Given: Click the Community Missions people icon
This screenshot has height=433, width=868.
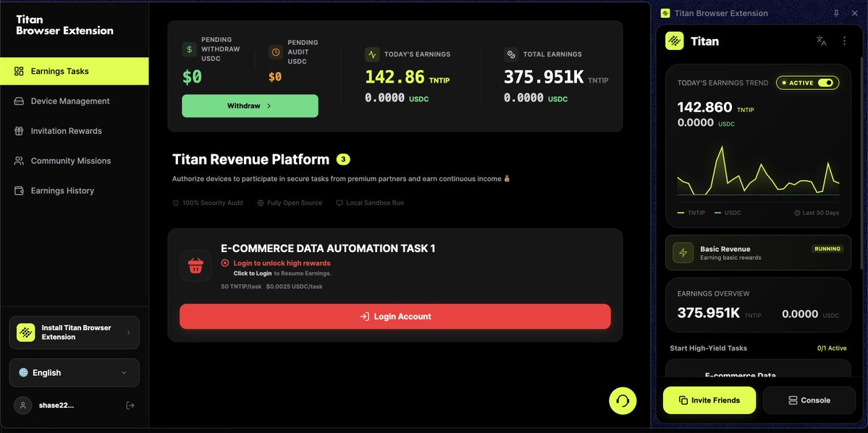Looking at the screenshot, I should click(19, 161).
